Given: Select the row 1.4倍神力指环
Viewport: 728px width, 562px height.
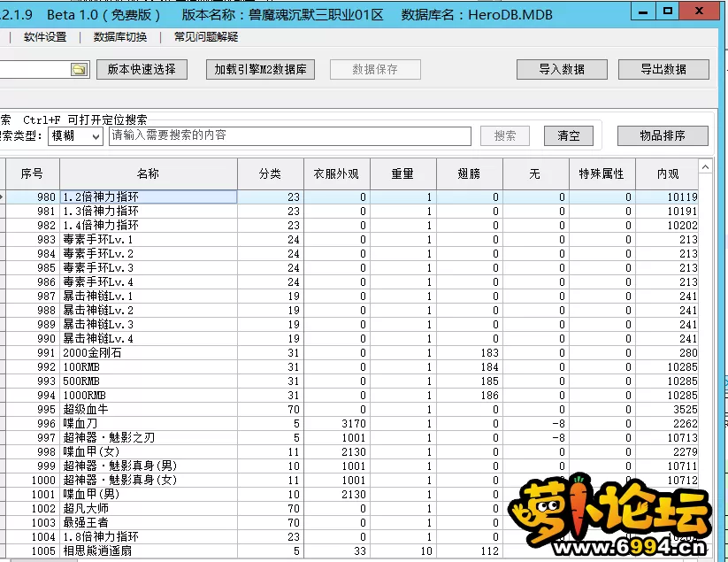Looking at the screenshot, I should 351,226.
